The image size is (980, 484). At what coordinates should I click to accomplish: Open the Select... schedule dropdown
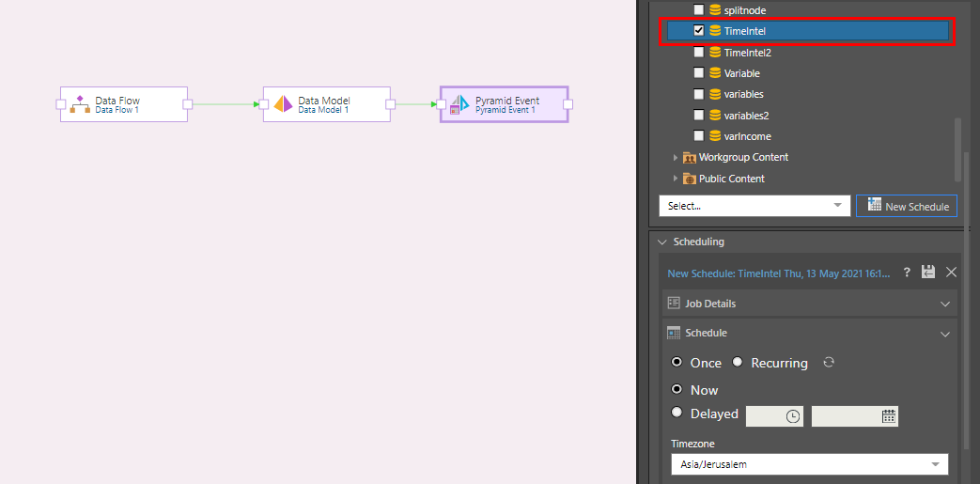coord(754,206)
